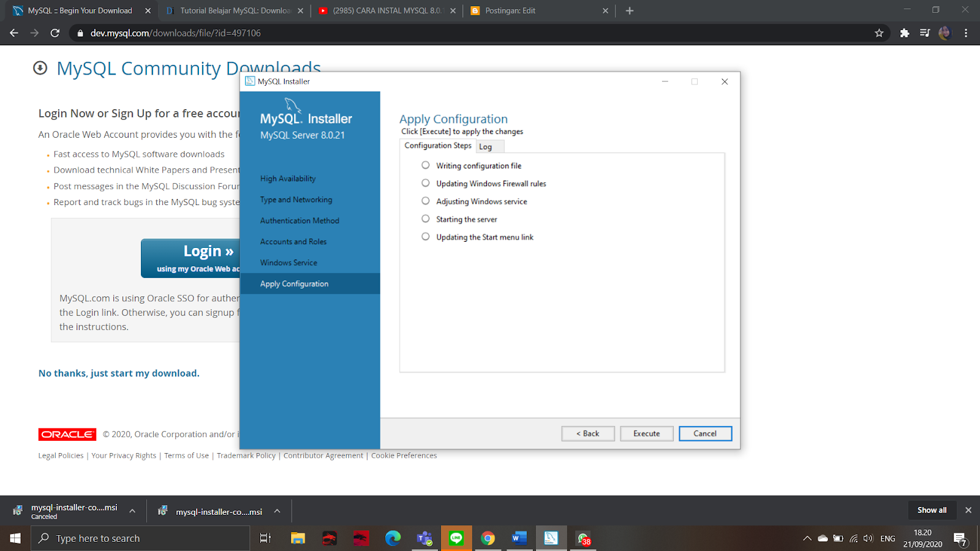Click the Execute button
The width and height of the screenshot is (980, 551).
(647, 433)
